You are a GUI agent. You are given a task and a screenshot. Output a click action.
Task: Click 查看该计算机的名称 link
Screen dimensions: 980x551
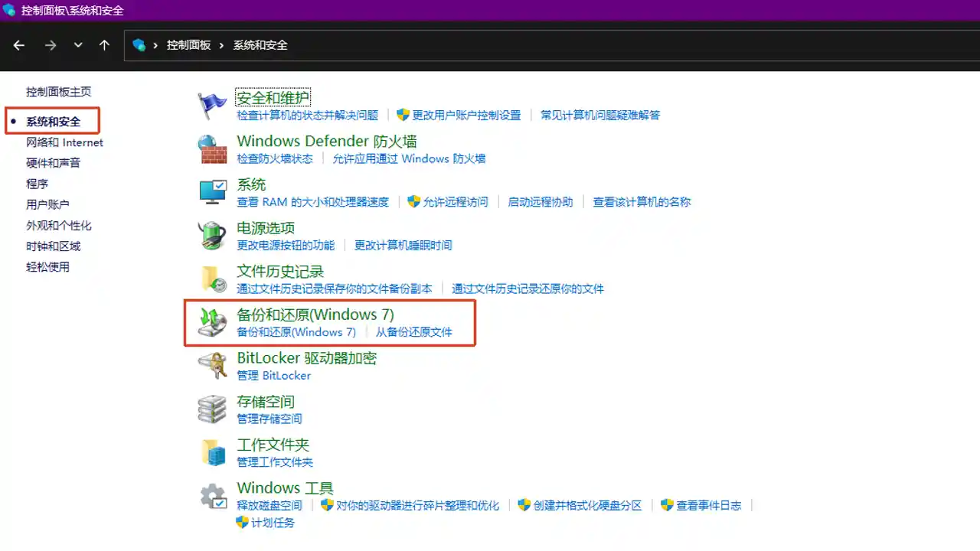pos(642,202)
